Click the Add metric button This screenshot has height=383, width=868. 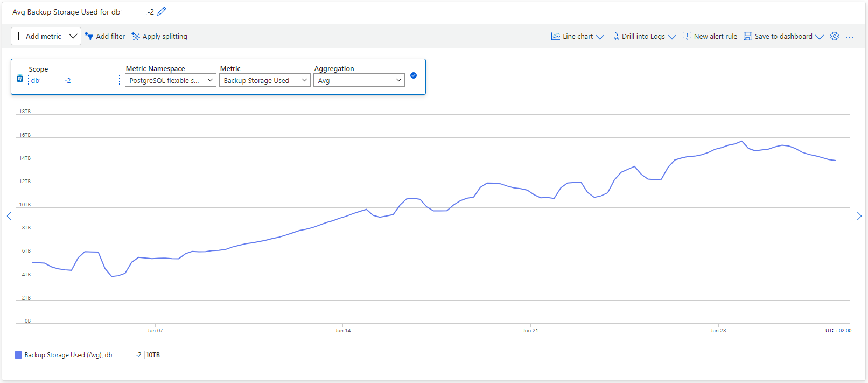pyautogui.click(x=39, y=36)
